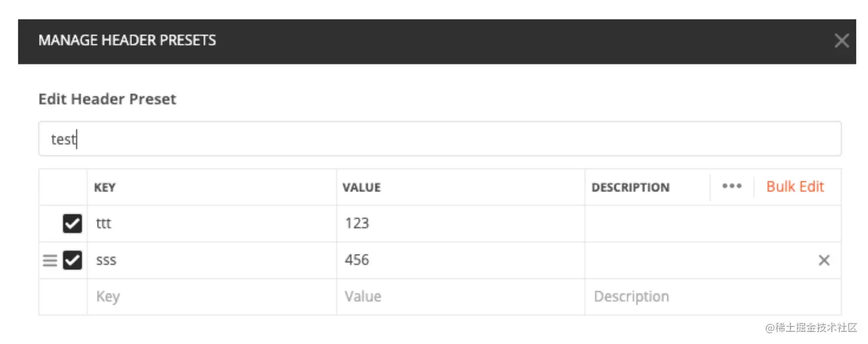This screenshot has height=344, width=868.
Task: Open the three-dot column options menu
Action: pos(731,186)
